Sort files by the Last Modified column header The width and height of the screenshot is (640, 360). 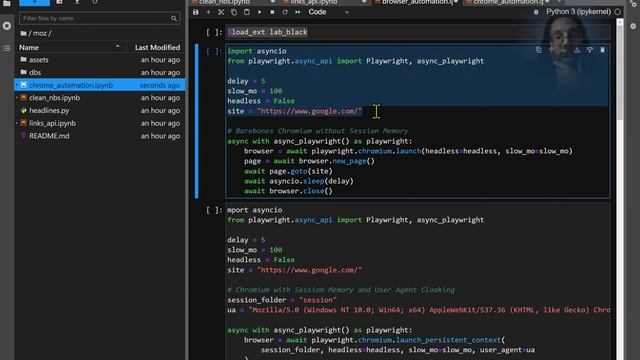pos(157,47)
